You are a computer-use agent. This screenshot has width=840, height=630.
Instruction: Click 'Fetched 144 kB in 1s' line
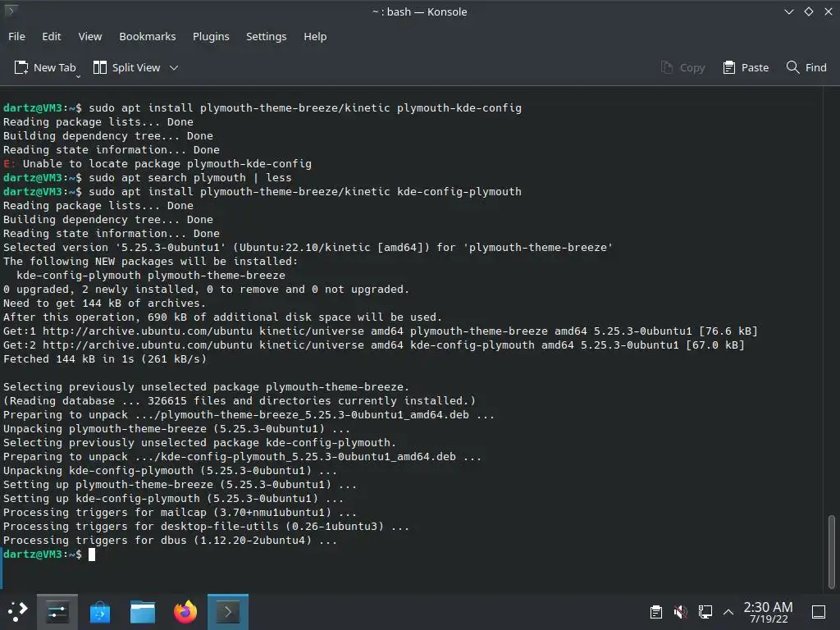coord(105,359)
